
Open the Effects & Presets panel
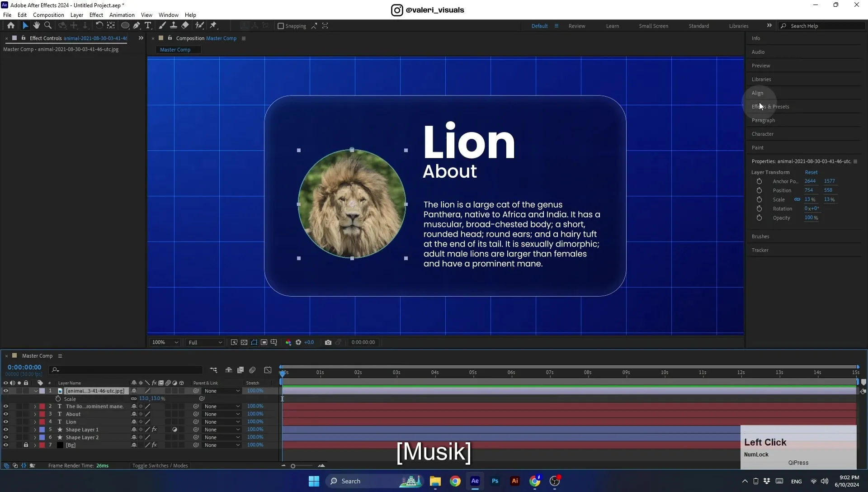click(770, 107)
